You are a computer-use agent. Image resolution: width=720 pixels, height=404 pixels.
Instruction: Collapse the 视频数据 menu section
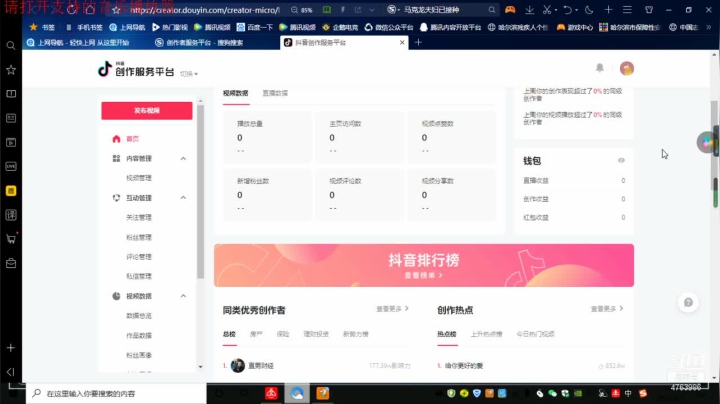(x=183, y=296)
